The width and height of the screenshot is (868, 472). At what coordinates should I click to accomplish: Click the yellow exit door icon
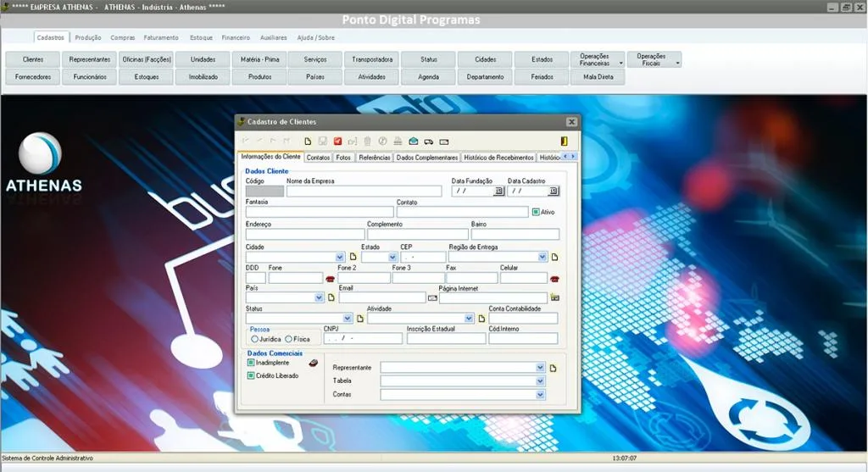(564, 142)
